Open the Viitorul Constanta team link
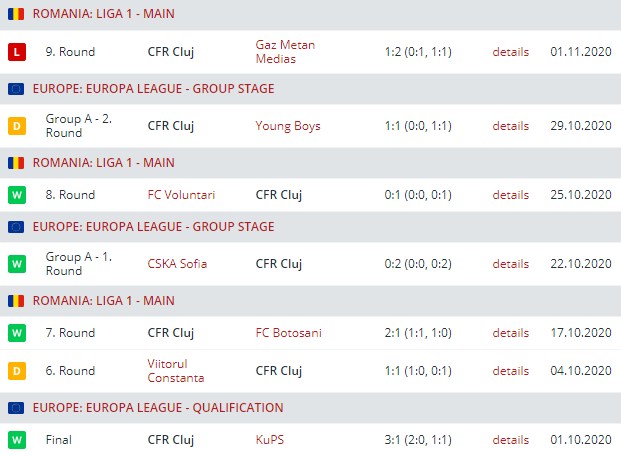 (x=175, y=370)
